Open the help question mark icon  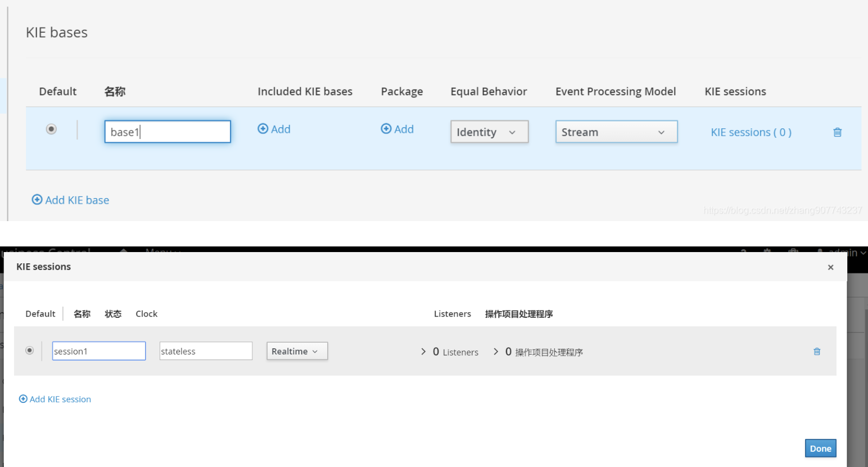click(x=742, y=253)
